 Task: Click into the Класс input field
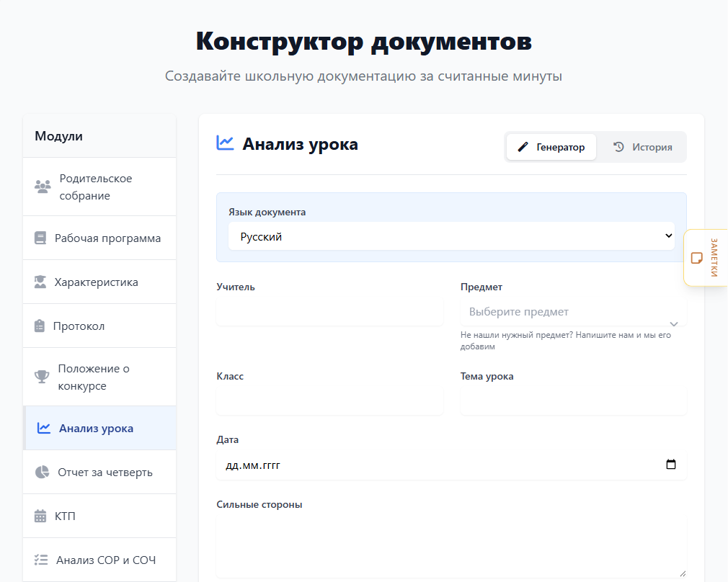tap(329, 401)
